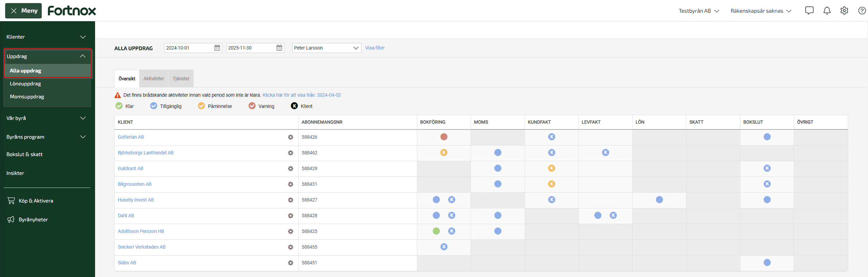868x277 pixels.
Task: Open Testbyrån AB company dropdown
Action: point(699,11)
